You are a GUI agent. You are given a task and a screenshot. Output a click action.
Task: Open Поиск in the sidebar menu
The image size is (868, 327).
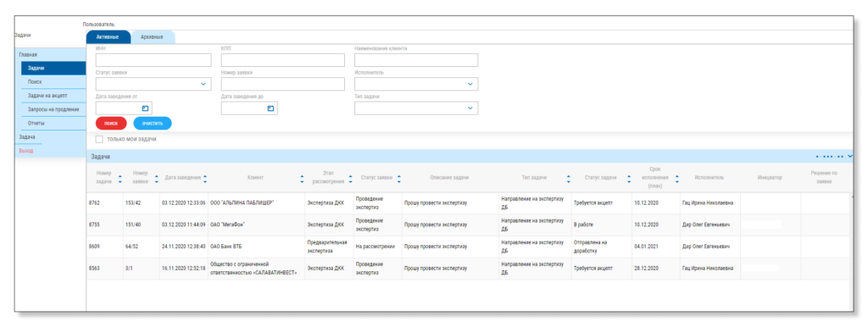tap(53, 82)
